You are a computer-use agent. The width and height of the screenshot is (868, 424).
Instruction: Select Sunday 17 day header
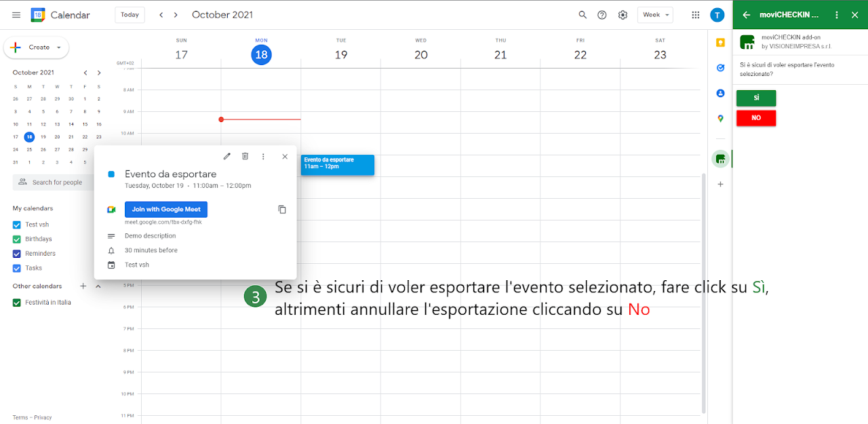pyautogui.click(x=181, y=55)
